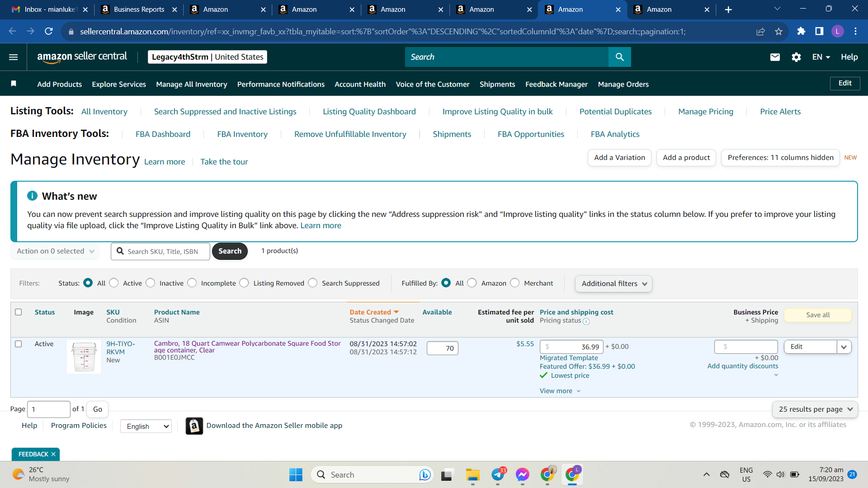868x488 pixels.
Task: Open the Add Products menu item
Action: pyautogui.click(x=60, y=84)
